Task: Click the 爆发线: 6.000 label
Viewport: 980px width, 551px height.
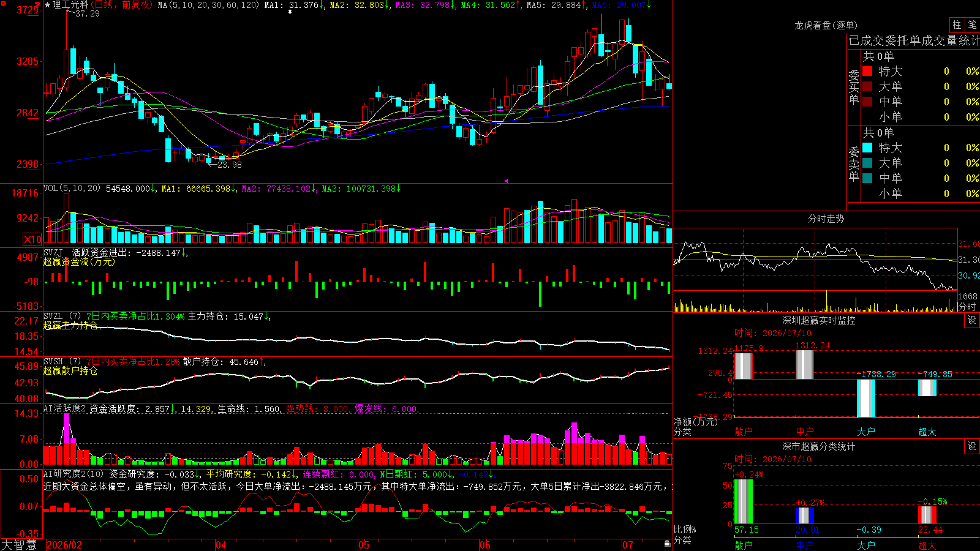Action: click(x=386, y=409)
